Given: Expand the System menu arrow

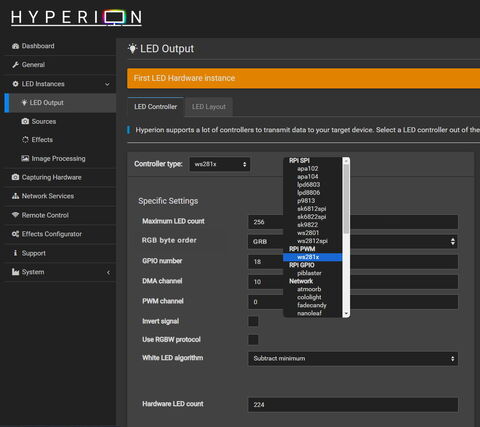Looking at the screenshot, I should point(108,273).
